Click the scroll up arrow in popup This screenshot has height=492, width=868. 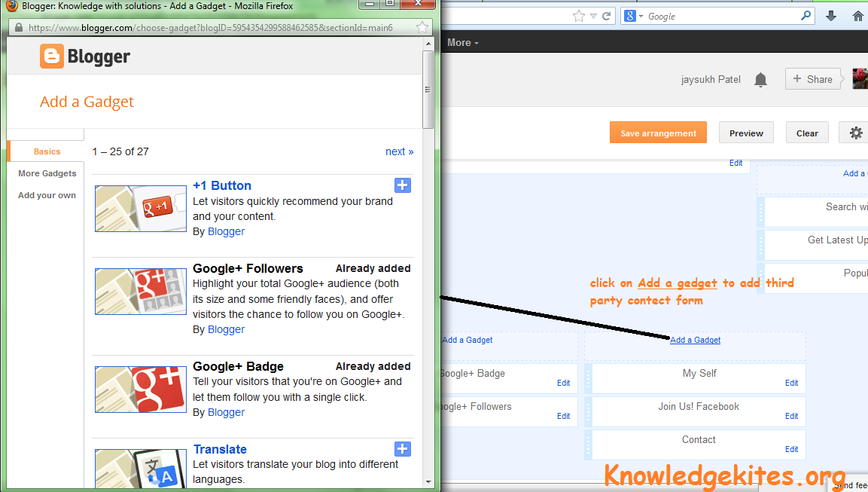click(428, 43)
